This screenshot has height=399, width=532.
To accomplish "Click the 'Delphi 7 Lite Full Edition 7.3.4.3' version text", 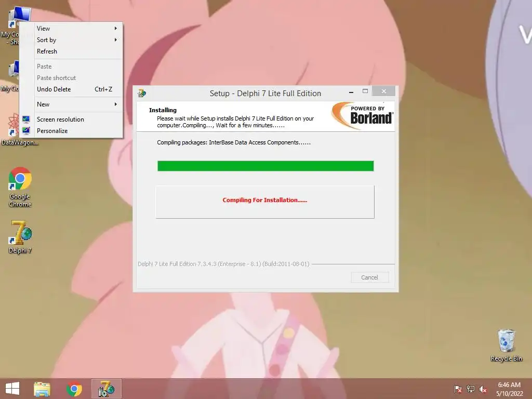I will click(x=223, y=264).
